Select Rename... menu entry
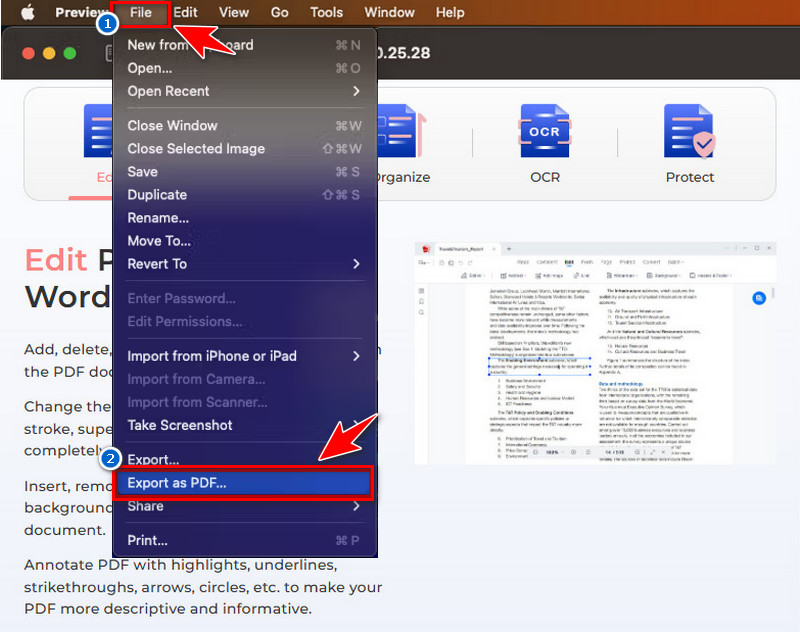800x632 pixels. 244,218
